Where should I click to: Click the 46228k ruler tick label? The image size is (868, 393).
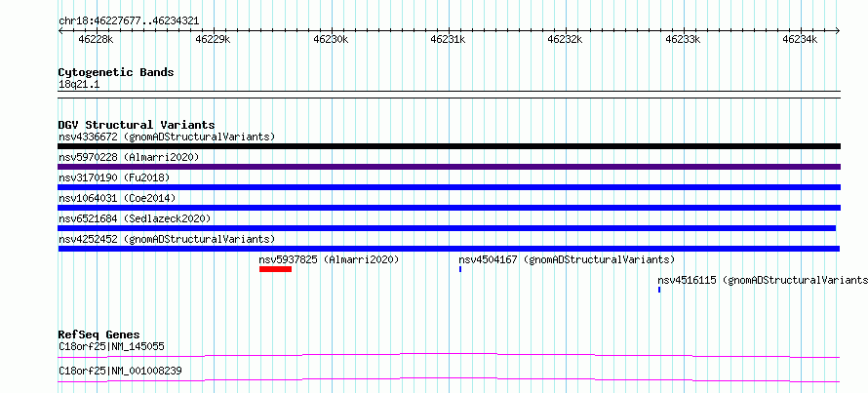tap(97, 39)
